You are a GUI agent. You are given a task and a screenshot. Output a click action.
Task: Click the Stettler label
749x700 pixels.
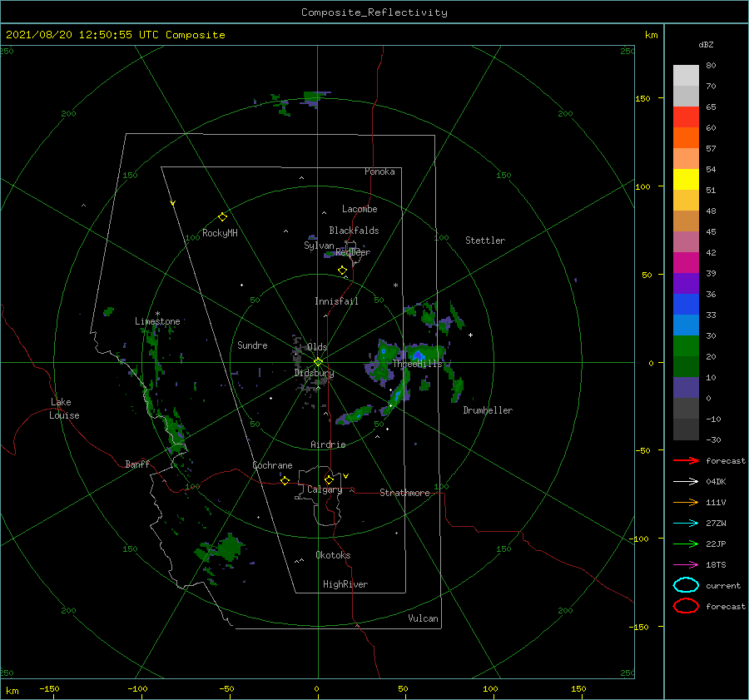[485, 241]
